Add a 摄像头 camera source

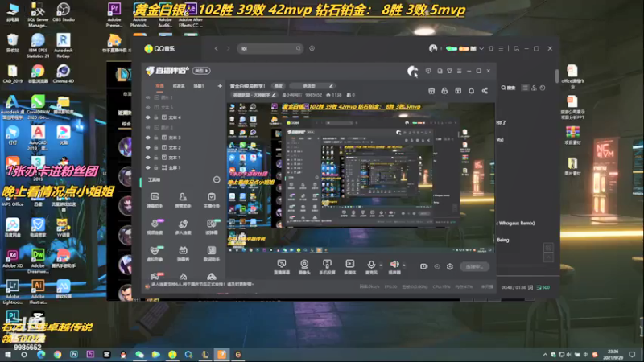[x=304, y=267]
